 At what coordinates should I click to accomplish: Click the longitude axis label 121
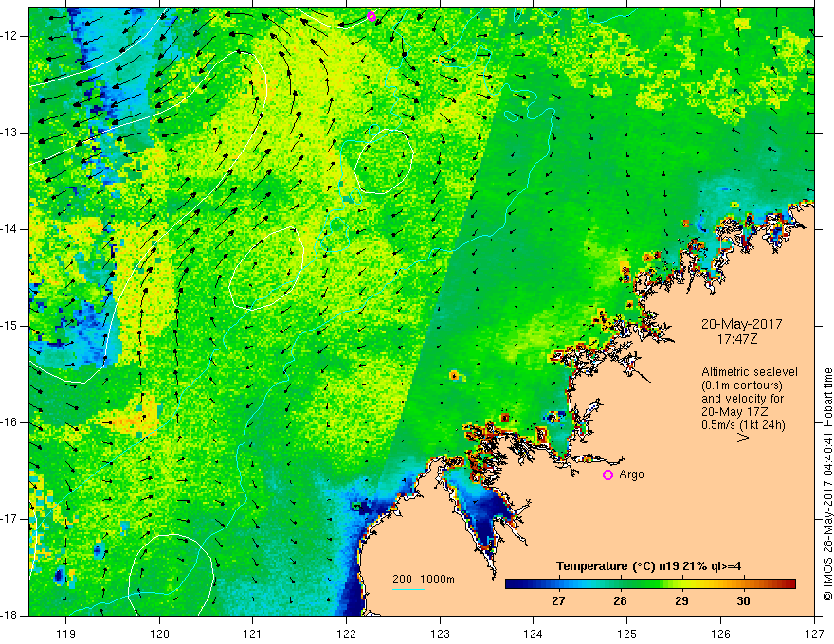253,634
